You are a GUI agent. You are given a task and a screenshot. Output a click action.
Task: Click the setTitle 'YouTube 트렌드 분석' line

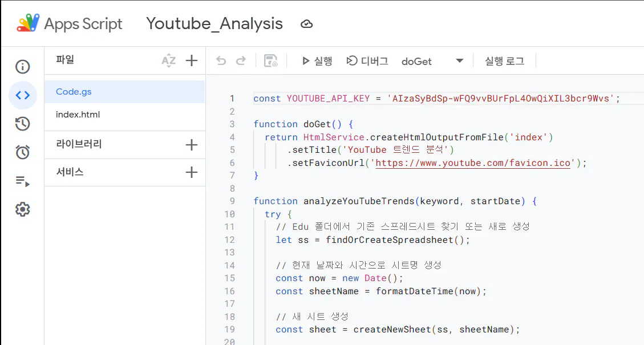tap(370, 150)
